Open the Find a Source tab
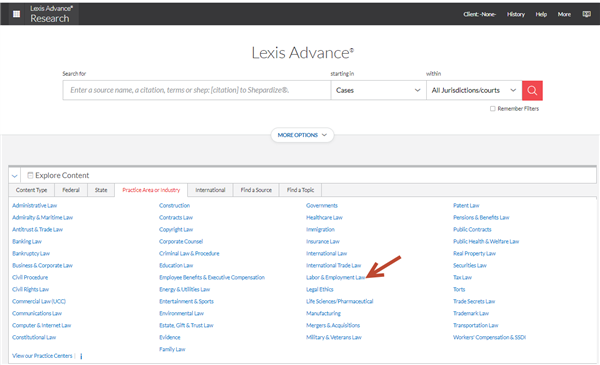Viewport: 600px width, 365px height. (256, 190)
